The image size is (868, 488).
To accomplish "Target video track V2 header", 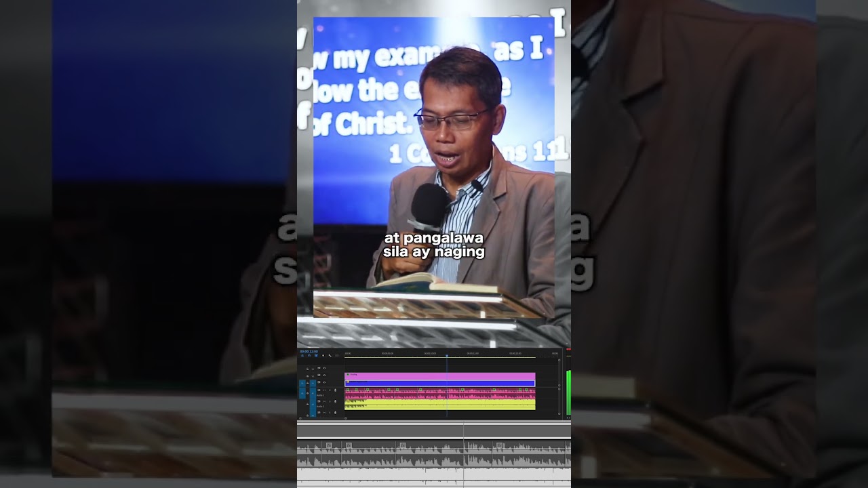I will click(x=313, y=375).
